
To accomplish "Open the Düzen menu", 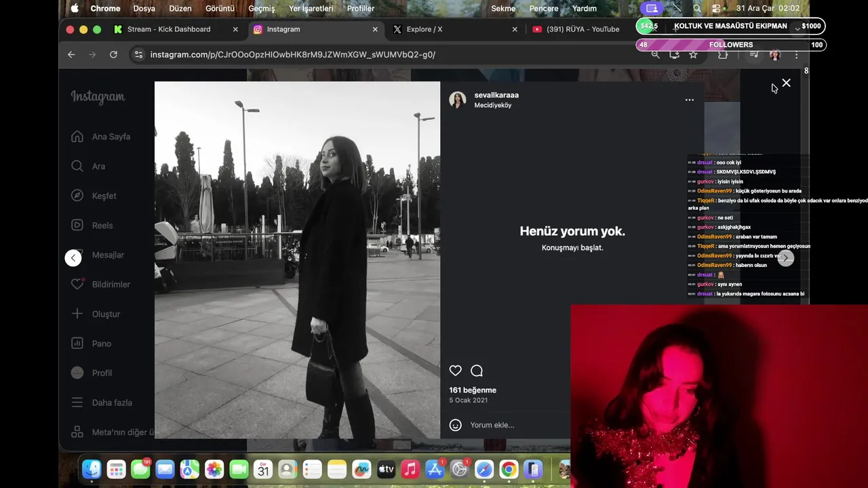I will [180, 8].
